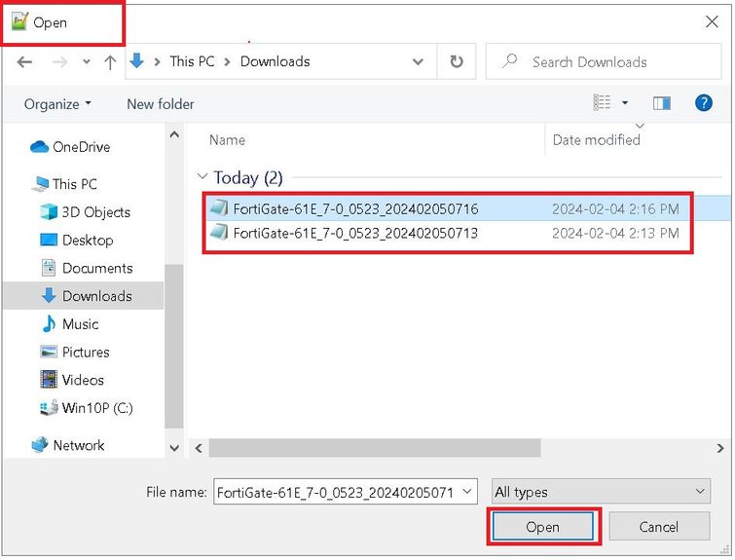Click date 2024-02-04 2:16 PM cell
The width and height of the screenshot is (735, 560).
(615, 208)
